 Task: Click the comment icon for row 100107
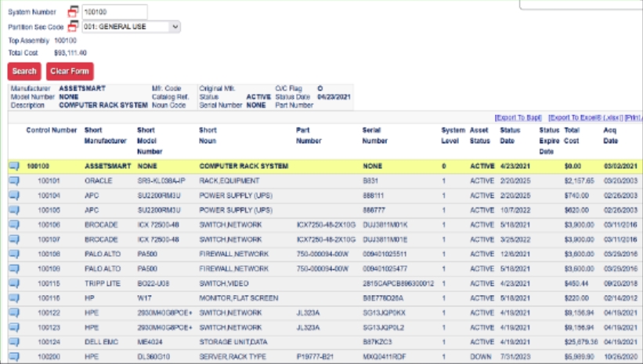click(x=14, y=240)
